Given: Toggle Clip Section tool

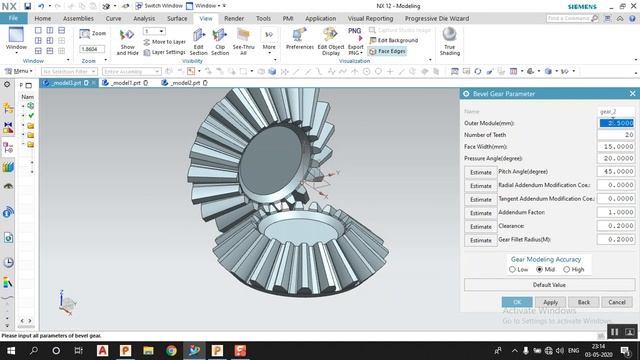Looking at the screenshot, I should 220,42.
